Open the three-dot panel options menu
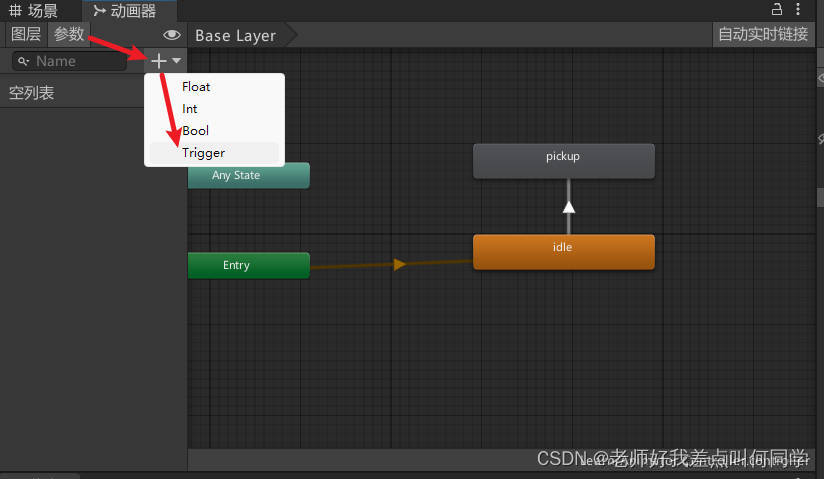Screen dimensions: 824x479 (x=798, y=9)
